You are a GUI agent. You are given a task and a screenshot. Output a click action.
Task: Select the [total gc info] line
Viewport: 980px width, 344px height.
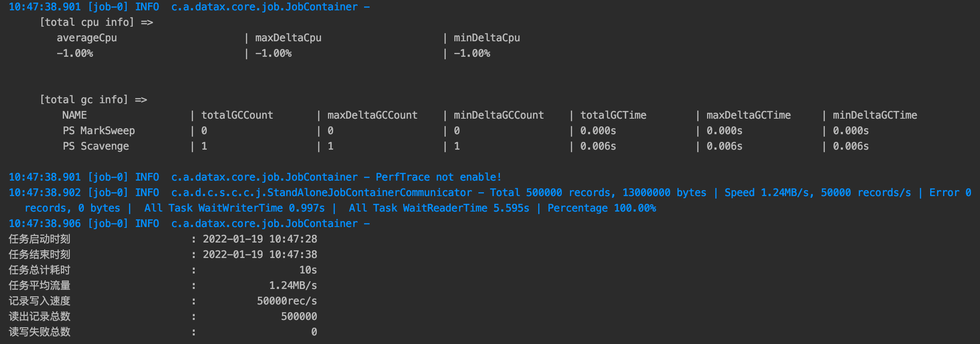(x=93, y=100)
